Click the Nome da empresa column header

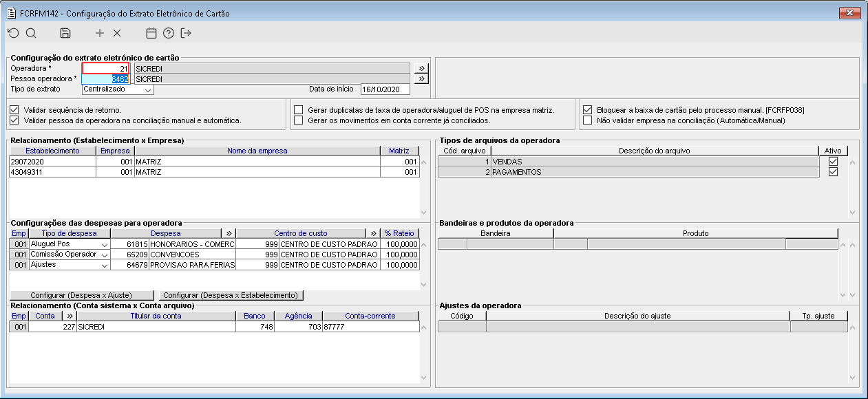(256, 151)
